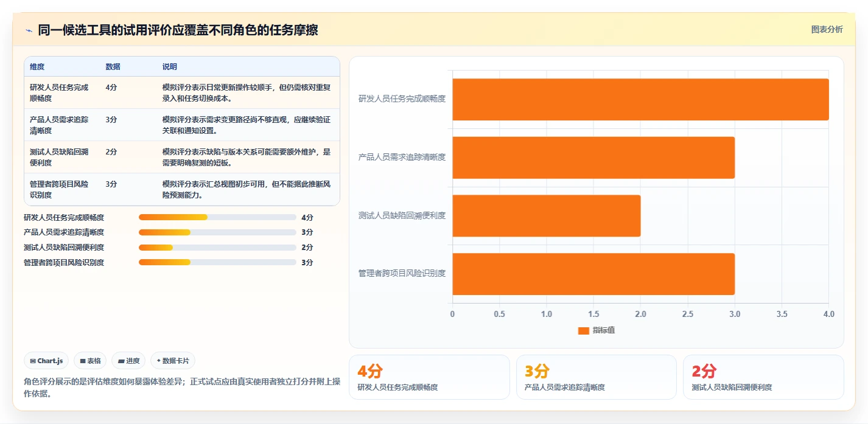This screenshot has width=868, height=424.
Task: Click the 图表分析 label in the header
Action: pos(827,29)
